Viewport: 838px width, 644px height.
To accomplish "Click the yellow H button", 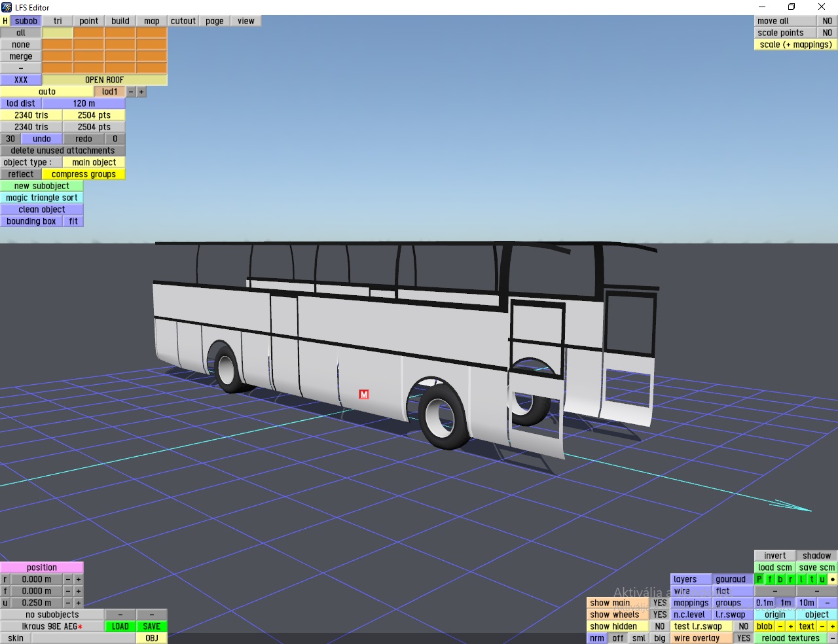I will (5, 21).
